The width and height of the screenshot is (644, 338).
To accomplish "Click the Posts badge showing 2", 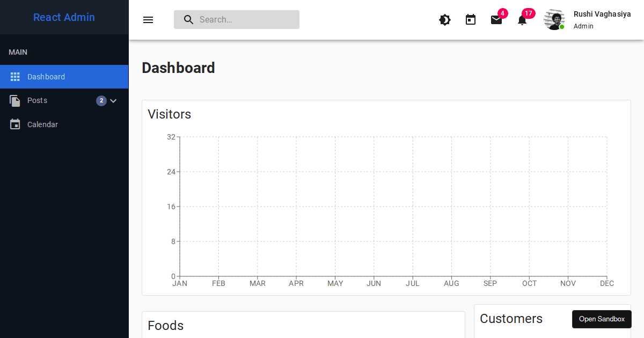I will pyautogui.click(x=101, y=100).
